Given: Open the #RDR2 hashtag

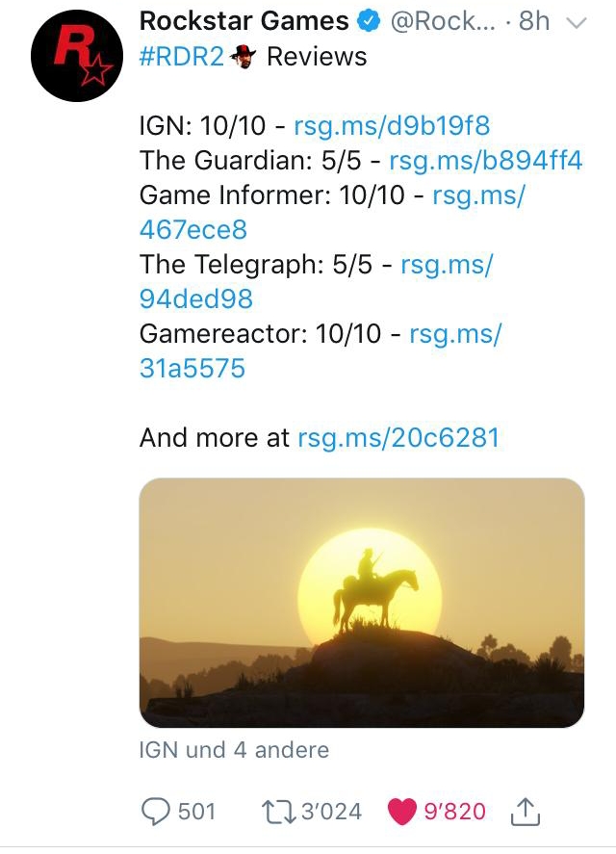Looking at the screenshot, I should tap(181, 57).
